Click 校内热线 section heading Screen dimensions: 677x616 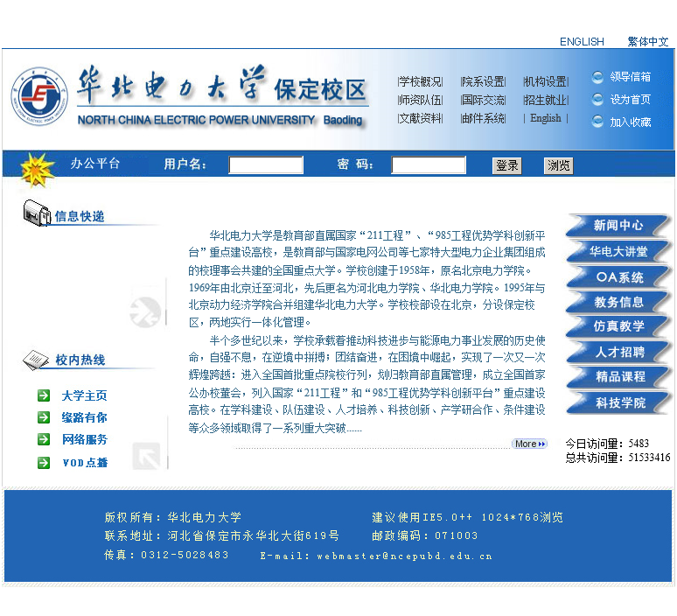80,360
